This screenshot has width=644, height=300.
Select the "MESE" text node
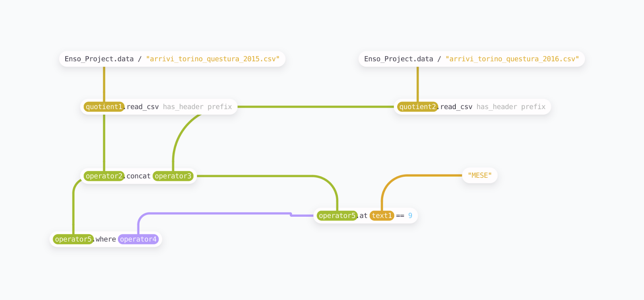click(480, 176)
